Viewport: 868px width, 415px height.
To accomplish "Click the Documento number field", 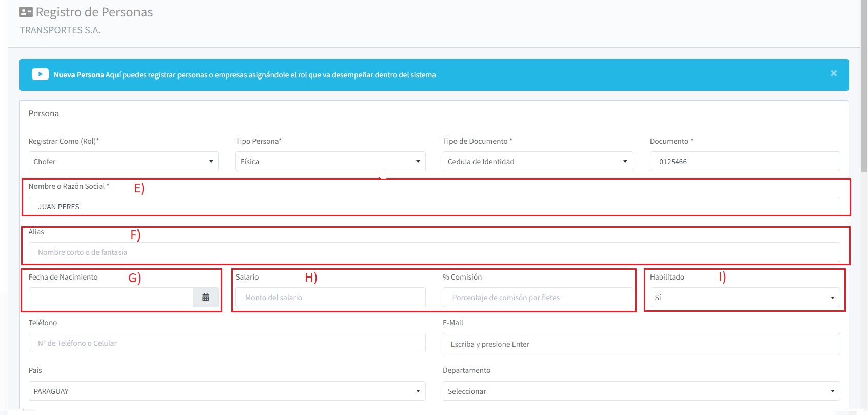I will pos(744,162).
